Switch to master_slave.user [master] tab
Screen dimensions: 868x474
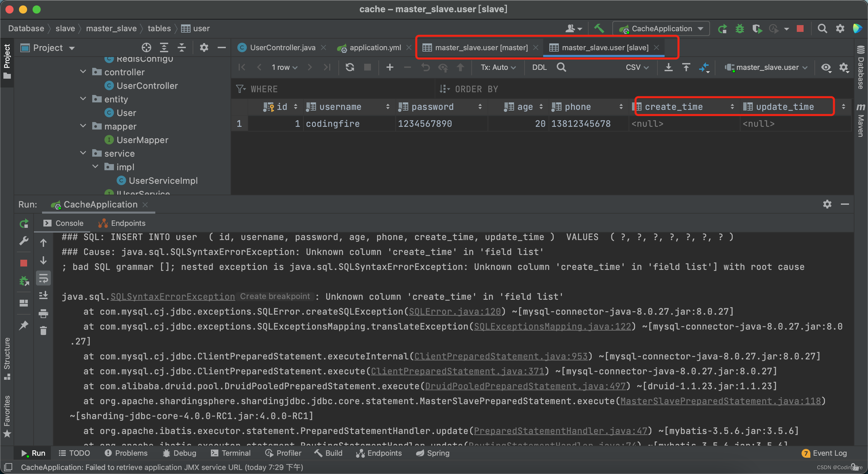481,47
